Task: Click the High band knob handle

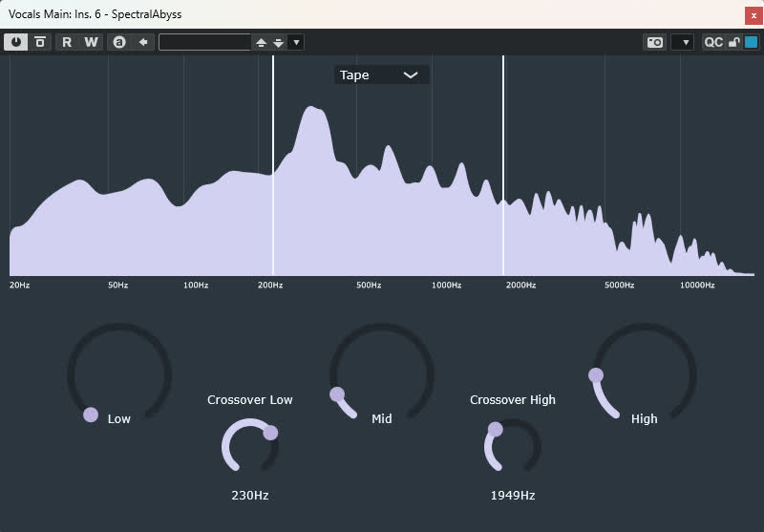Action: click(596, 375)
